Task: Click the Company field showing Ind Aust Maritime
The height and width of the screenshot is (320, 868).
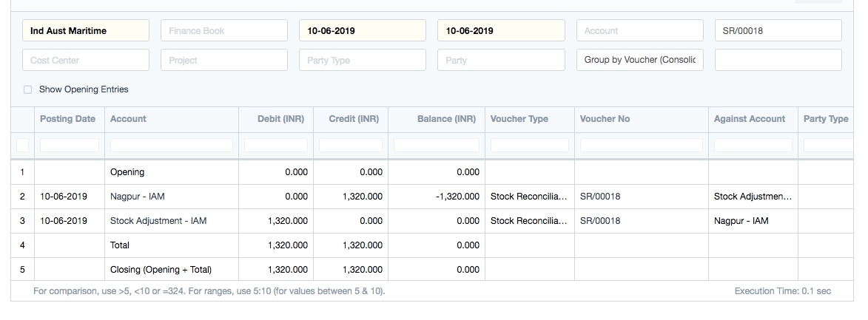Action: 86,31
